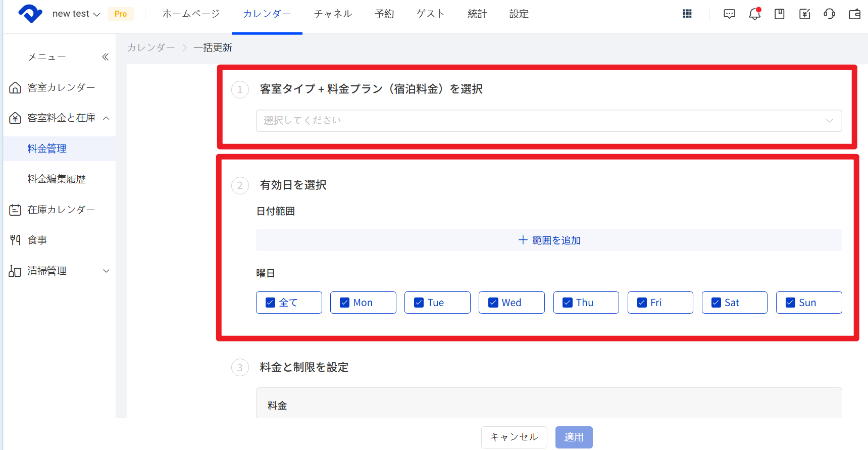Uncheck the Tue checkbox

click(419, 303)
